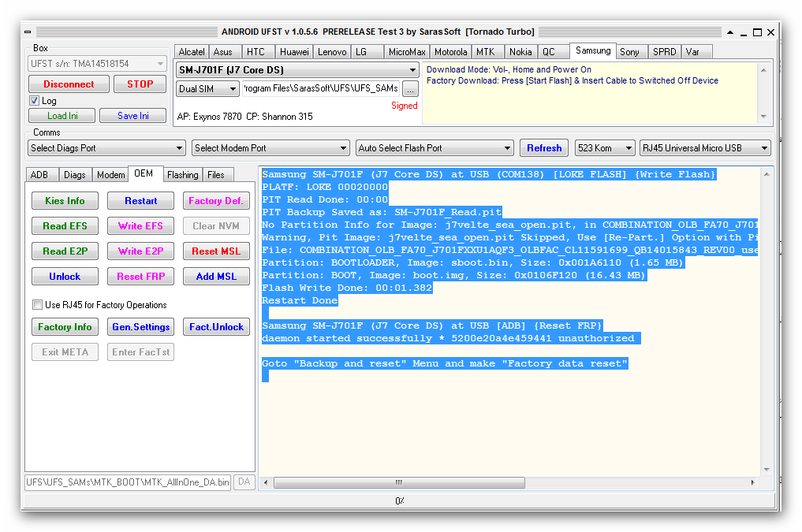
Task: Open the system menu icon at title bar
Action: tap(28, 32)
